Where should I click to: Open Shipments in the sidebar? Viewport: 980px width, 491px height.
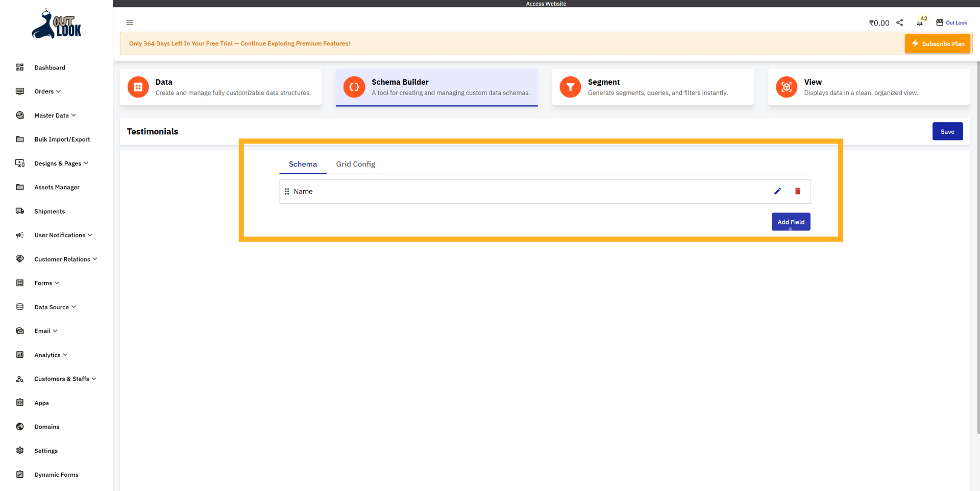[x=50, y=212]
